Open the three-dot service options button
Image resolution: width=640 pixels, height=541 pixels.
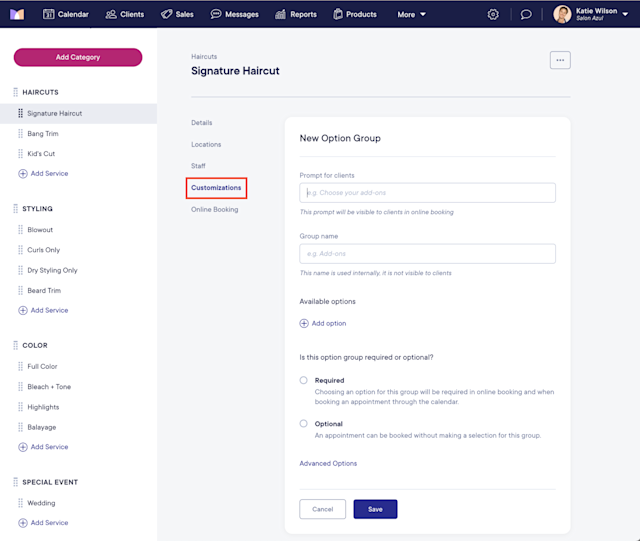(x=560, y=60)
